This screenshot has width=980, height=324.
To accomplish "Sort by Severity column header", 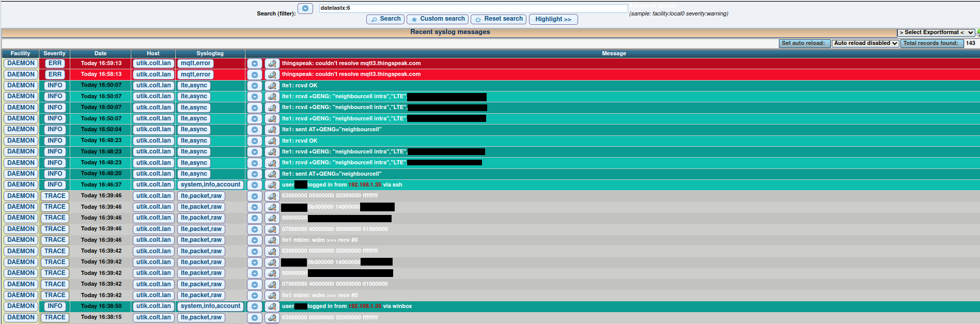I will 54,53.
